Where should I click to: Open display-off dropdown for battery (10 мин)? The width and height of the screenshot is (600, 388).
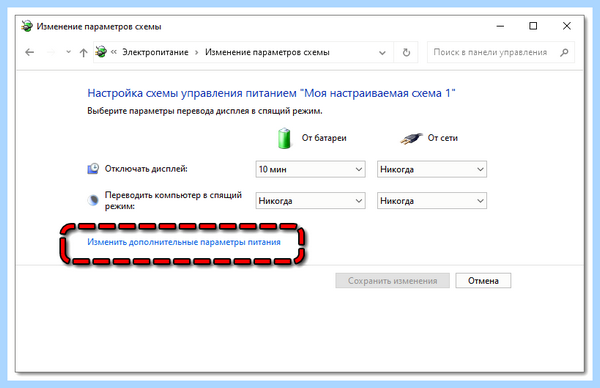(310, 169)
